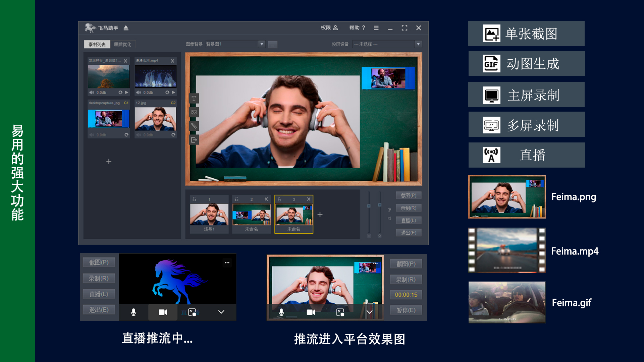The width and height of the screenshot is (644, 362).
Task: Click the 权限 user permission icon
Action: coord(335,28)
